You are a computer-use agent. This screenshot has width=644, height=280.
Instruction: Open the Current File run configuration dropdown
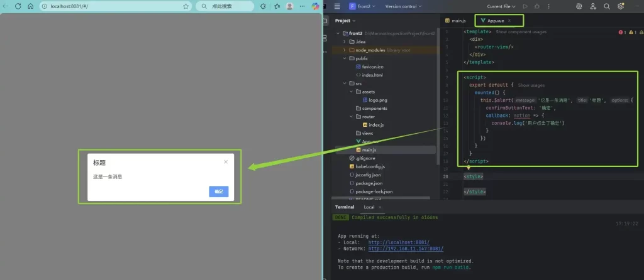coord(501,6)
